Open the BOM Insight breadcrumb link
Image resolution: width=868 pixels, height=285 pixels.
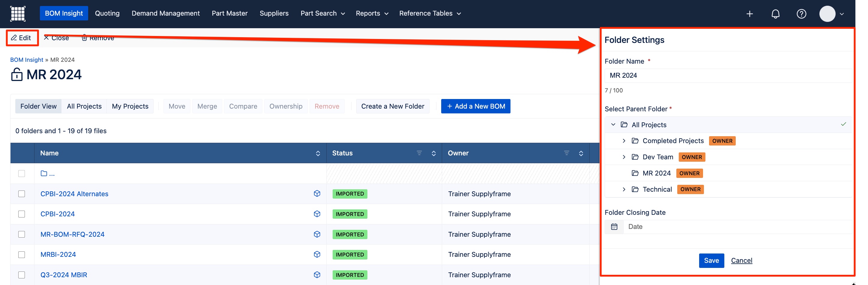tap(27, 60)
